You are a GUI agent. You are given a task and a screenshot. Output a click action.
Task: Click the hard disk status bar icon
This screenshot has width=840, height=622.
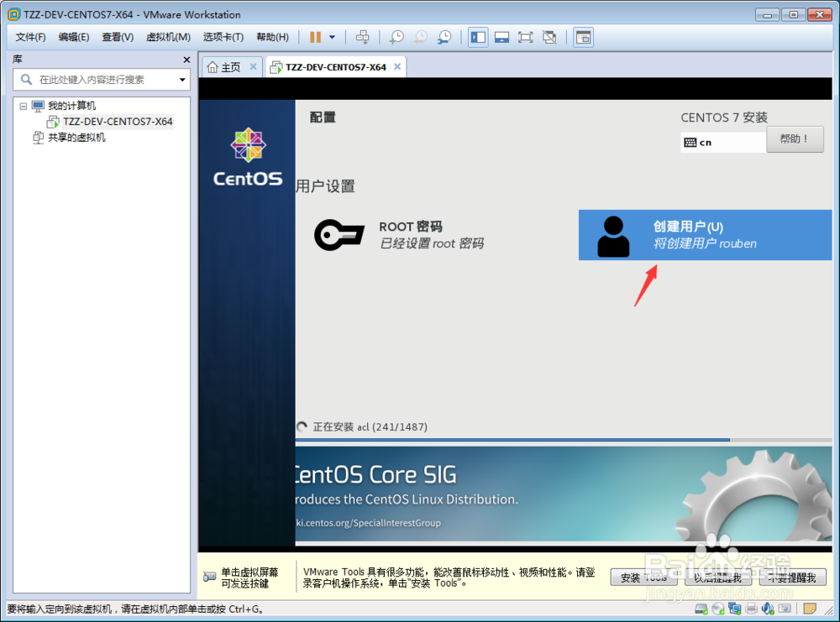point(701,609)
